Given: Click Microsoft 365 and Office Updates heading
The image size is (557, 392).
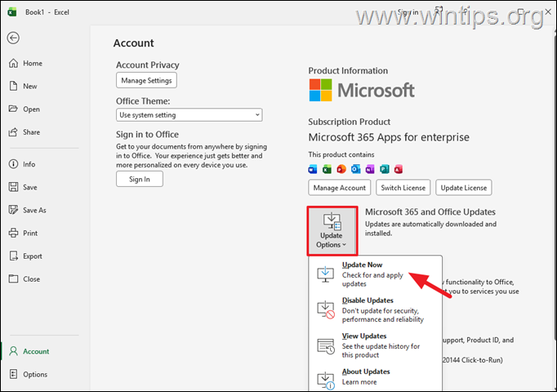Looking at the screenshot, I should pyautogui.click(x=430, y=212).
